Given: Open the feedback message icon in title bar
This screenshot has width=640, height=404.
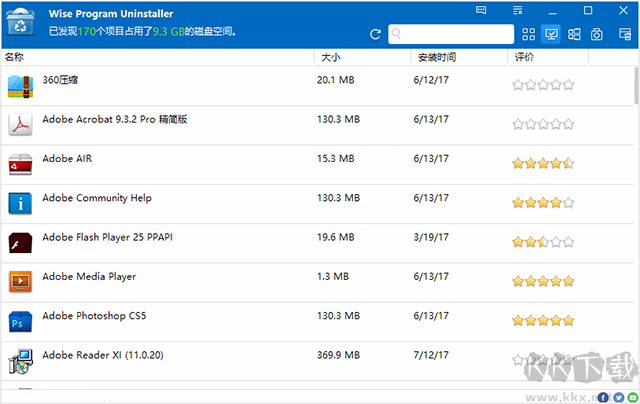Looking at the screenshot, I should point(483,10).
